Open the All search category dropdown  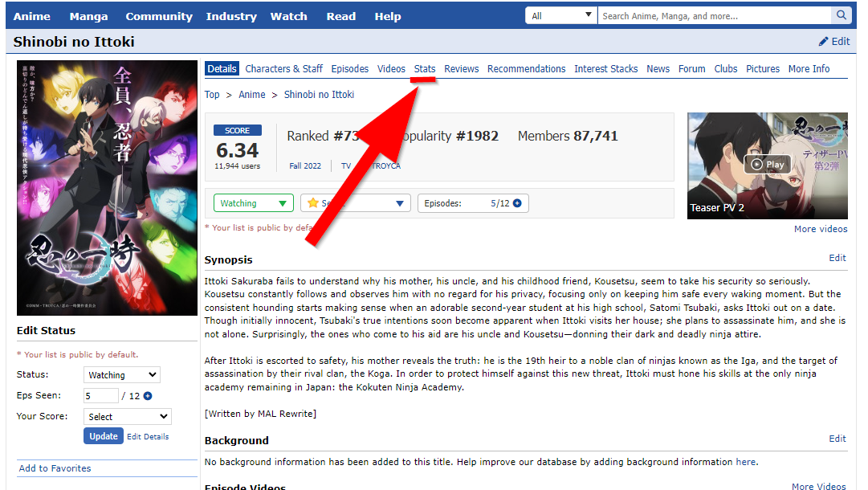point(562,16)
